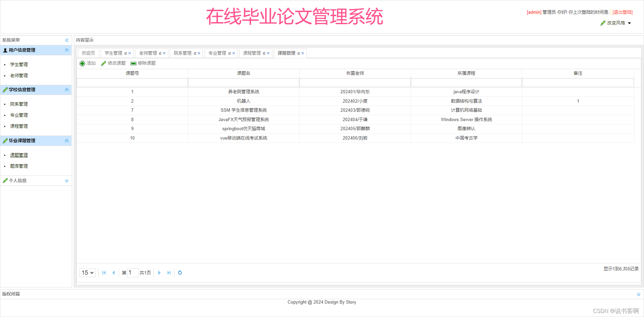Collapse the 系统菜单 sidebar panel
This screenshot has width=644, height=317.
point(67,40)
